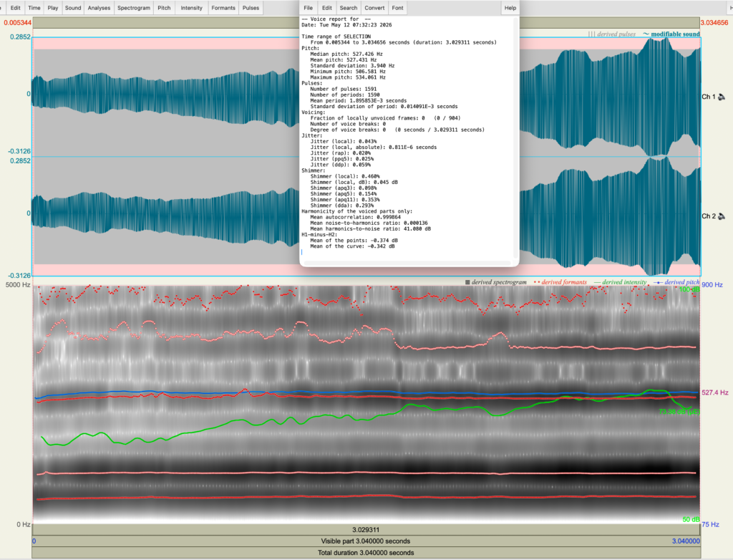Click the 75 Hz pitch floor label
Image resolution: width=733 pixels, height=560 pixels.
710,524
